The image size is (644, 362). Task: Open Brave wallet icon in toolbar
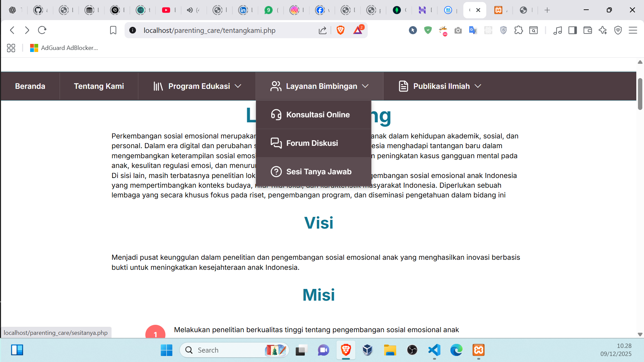tap(587, 30)
